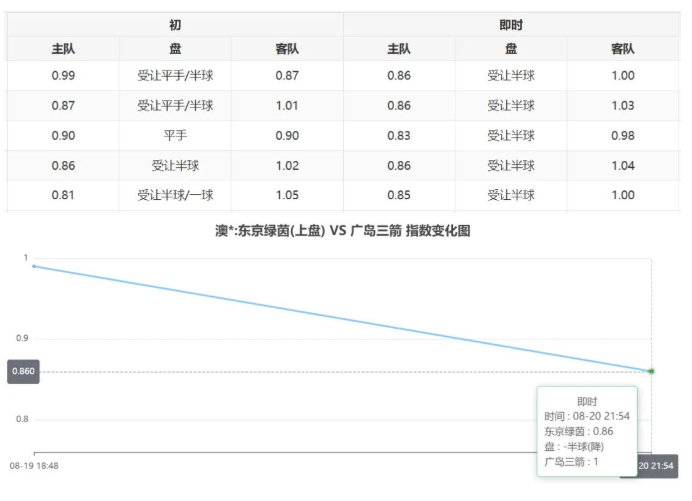Viewport: 692px width, 501px height.
Task: Click the 即时 group header
Action: (511, 24)
